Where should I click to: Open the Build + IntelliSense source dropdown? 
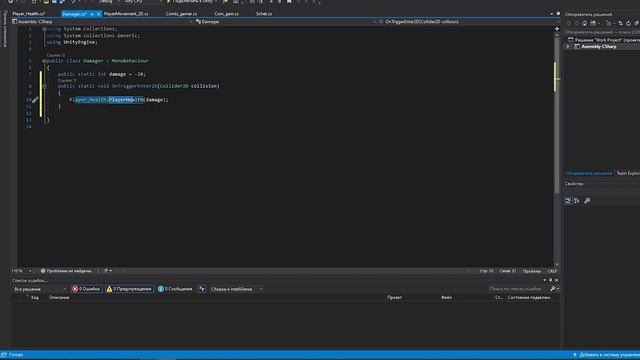pos(236,289)
